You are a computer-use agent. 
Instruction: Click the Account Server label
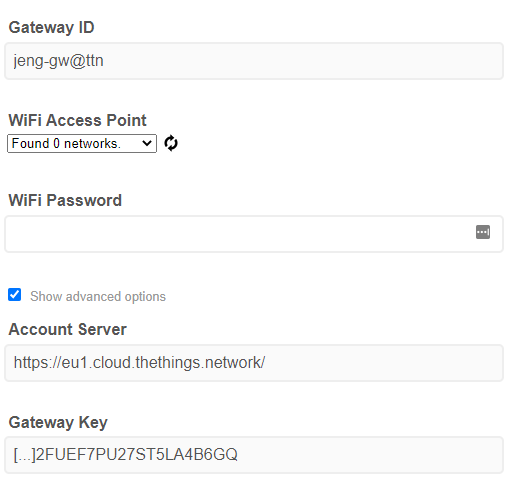(67, 329)
